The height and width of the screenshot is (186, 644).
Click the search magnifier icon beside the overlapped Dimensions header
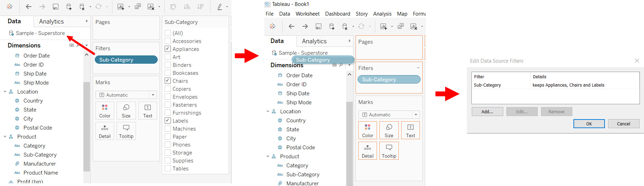coord(341,65)
